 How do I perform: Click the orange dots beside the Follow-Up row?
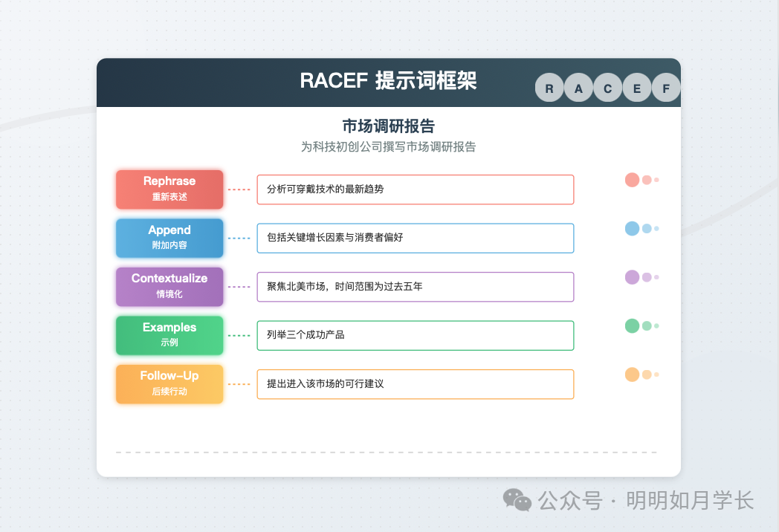(x=642, y=374)
